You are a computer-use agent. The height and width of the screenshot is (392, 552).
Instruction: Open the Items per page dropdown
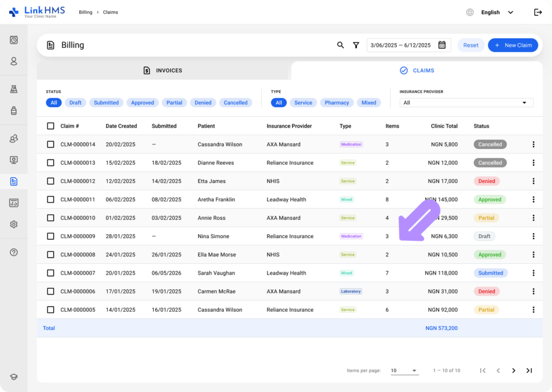pyautogui.click(x=404, y=370)
